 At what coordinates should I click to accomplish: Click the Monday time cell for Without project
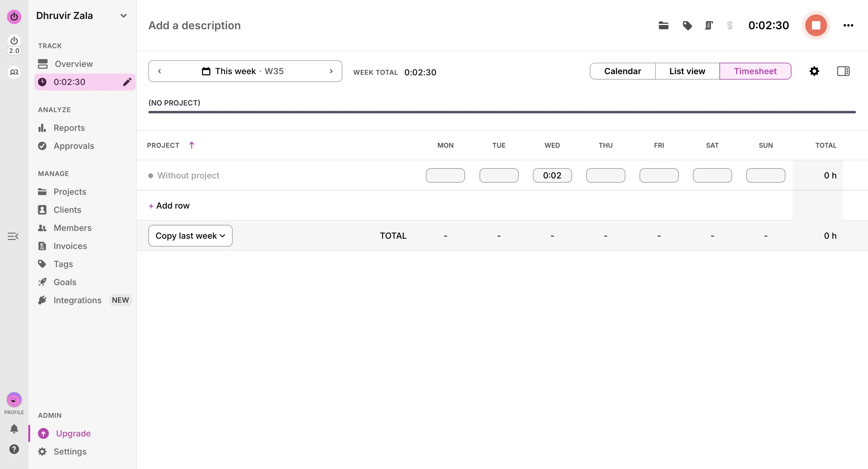(445, 175)
